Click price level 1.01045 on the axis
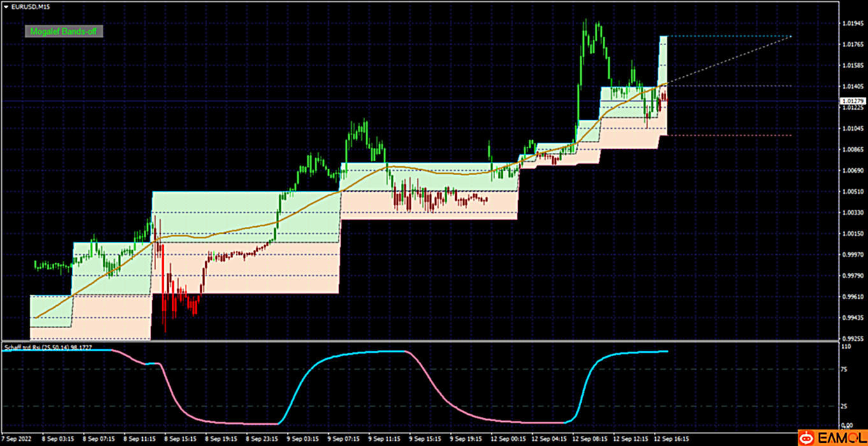The width and height of the screenshot is (868, 446). click(x=852, y=128)
